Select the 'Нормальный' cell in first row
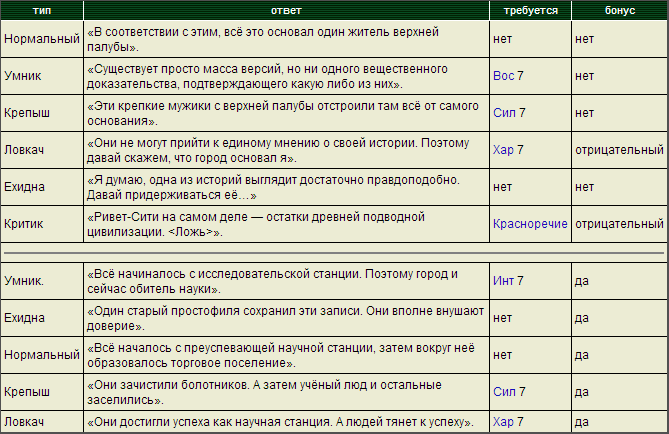669x434 pixels. 42,39
